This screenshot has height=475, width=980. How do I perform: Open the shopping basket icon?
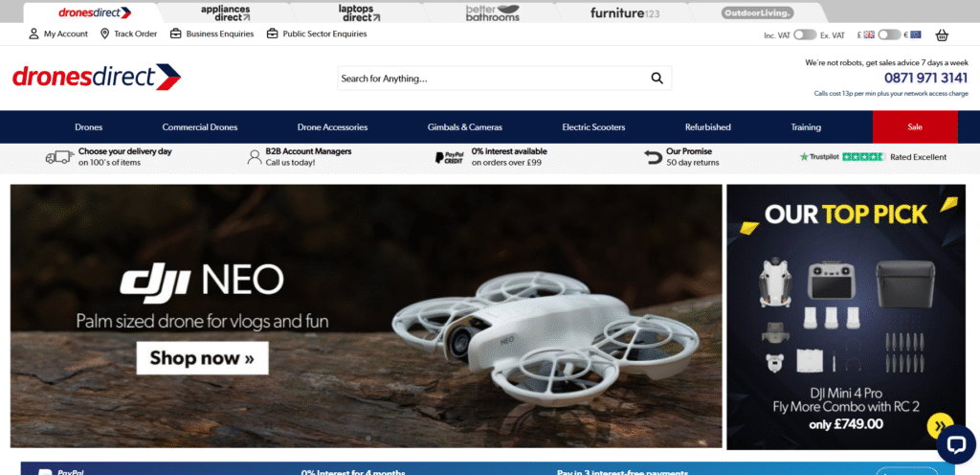pyautogui.click(x=942, y=35)
